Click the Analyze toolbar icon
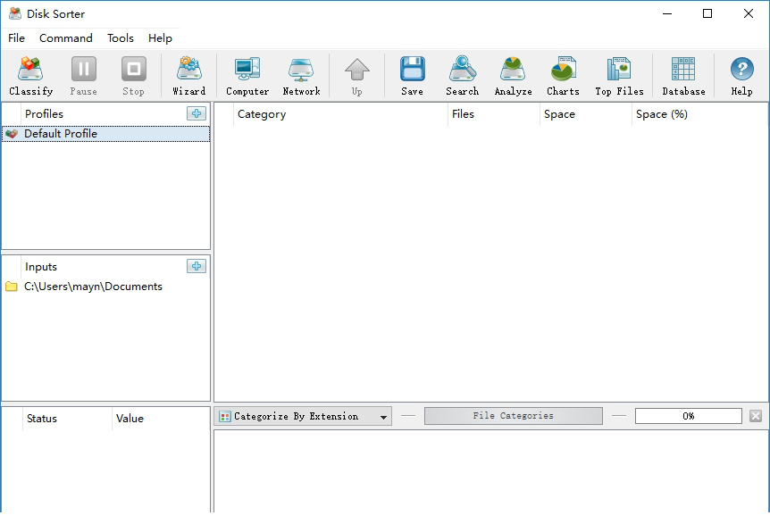 click(x=513, y=76)
